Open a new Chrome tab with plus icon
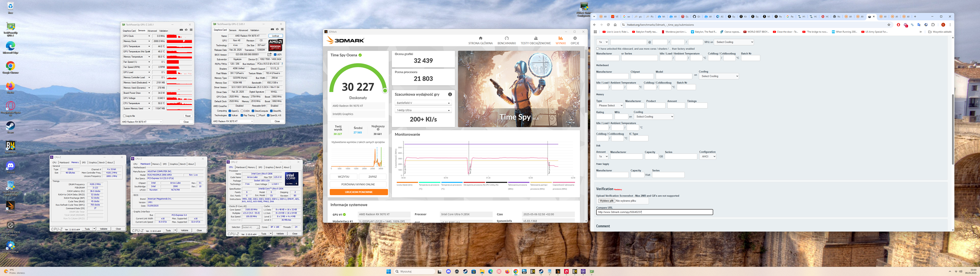This screenshot has height=276, width=980. (x=915, y=16)
